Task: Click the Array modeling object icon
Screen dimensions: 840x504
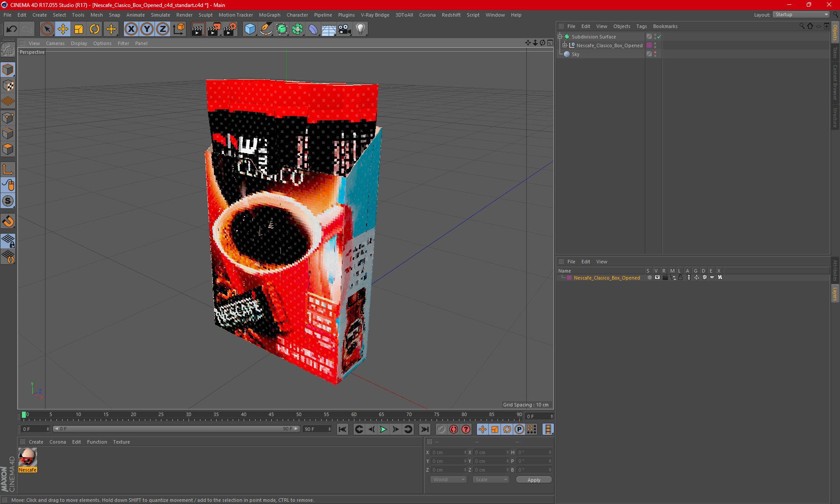Action: click(x=297, y=29)
